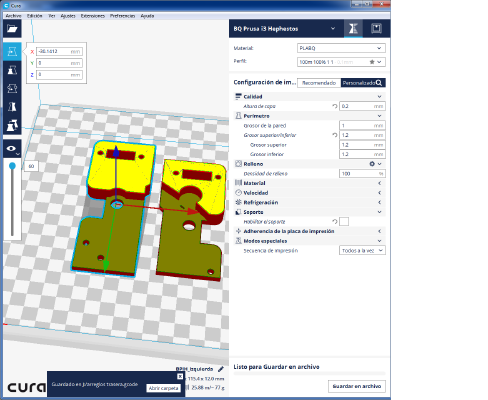Click the Perímetro category icon

tap(238, 116)
